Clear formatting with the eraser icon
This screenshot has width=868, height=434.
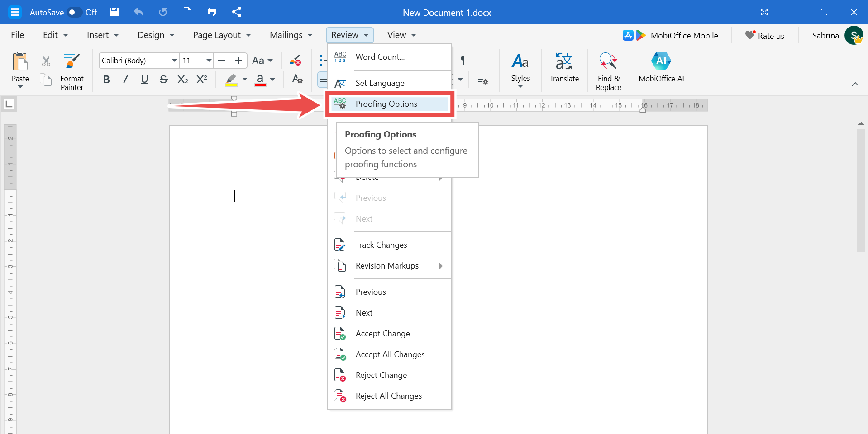295,61
